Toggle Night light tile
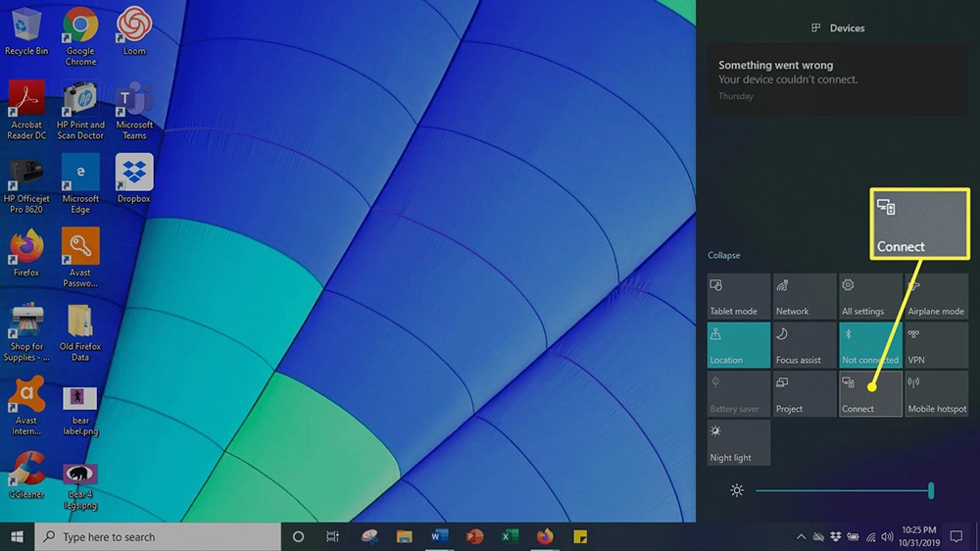Screen dimensions: 980x551 739,443
